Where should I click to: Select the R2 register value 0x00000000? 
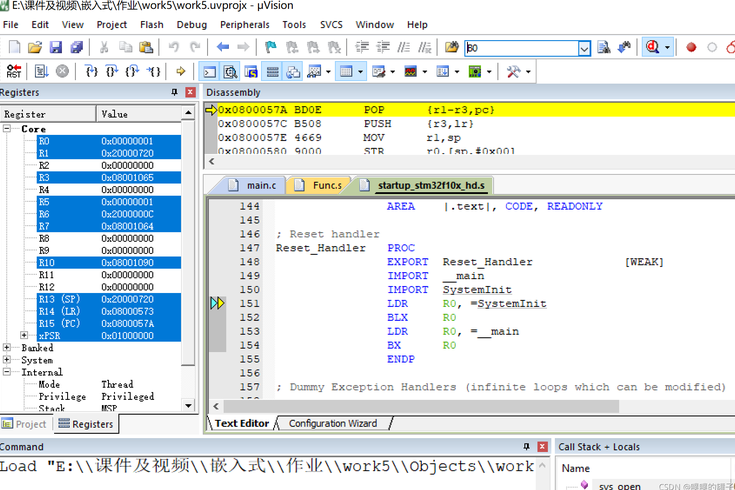click(128, 166)
